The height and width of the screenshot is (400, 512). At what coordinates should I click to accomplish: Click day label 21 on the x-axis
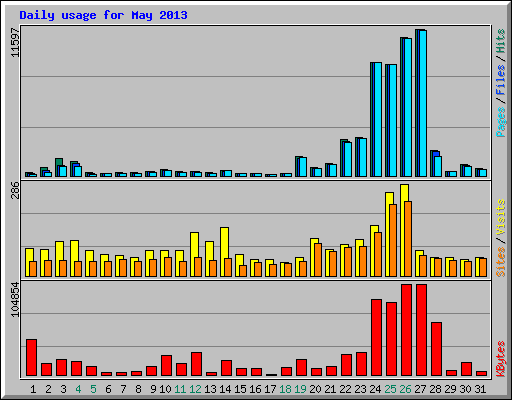pyautogui.click(x=330, y=389)
